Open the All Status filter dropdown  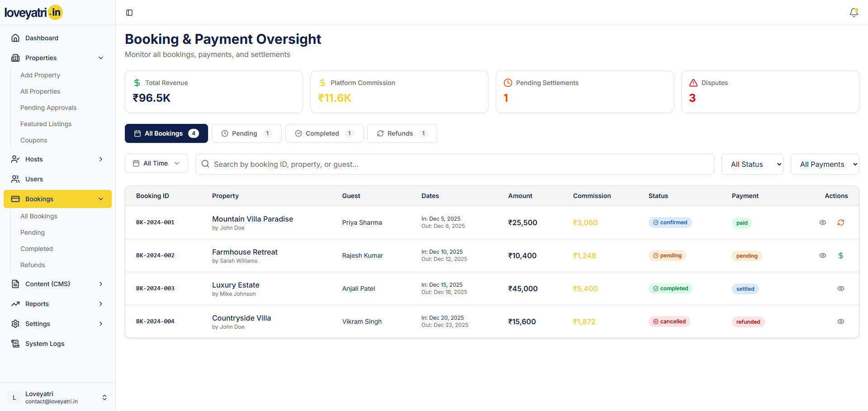tap(752, 164)
